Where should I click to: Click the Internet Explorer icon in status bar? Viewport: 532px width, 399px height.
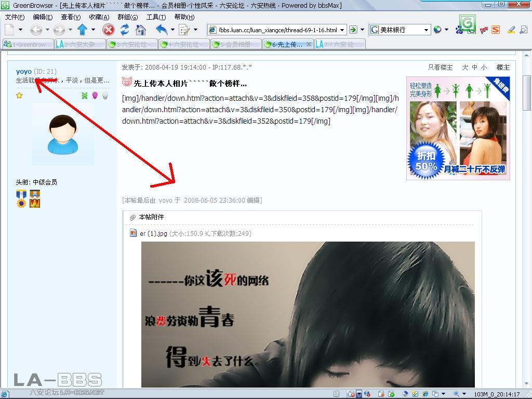click(x=425, y=394)
